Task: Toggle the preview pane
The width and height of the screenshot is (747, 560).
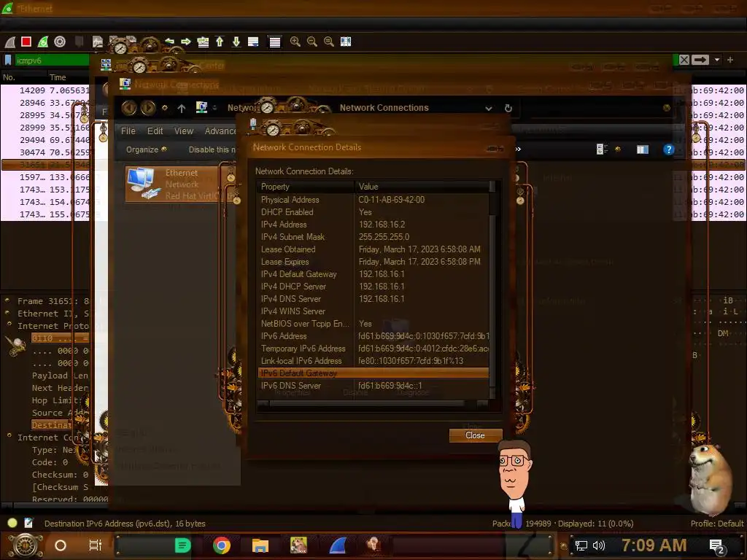Action: tap(643, 149)
